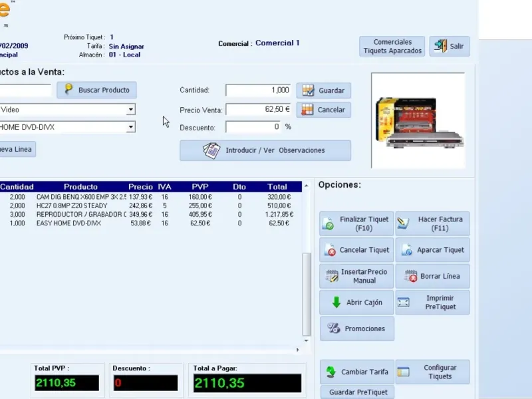Click the Imprimir PreTiquet screen icon
The image size is (532, 399).
[404, 302]
